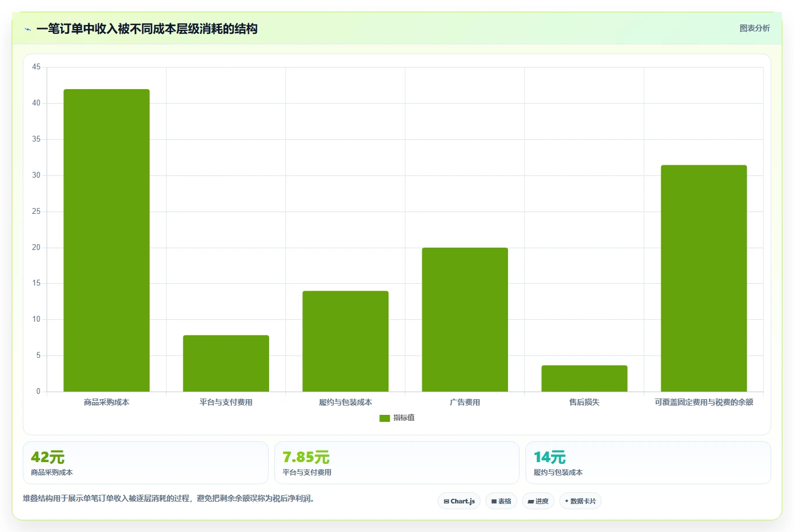The width and height of the screenshot is (794, 532).
Task: Open the 7.85元 平台与支付费用 data card
Action: [397, 463]
